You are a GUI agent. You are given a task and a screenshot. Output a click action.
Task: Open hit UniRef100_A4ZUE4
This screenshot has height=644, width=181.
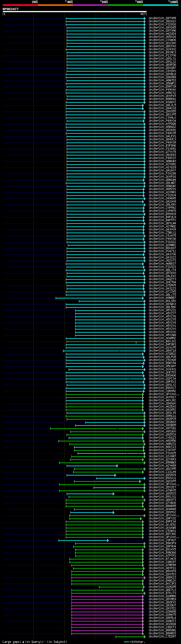(x=162, y=34)
